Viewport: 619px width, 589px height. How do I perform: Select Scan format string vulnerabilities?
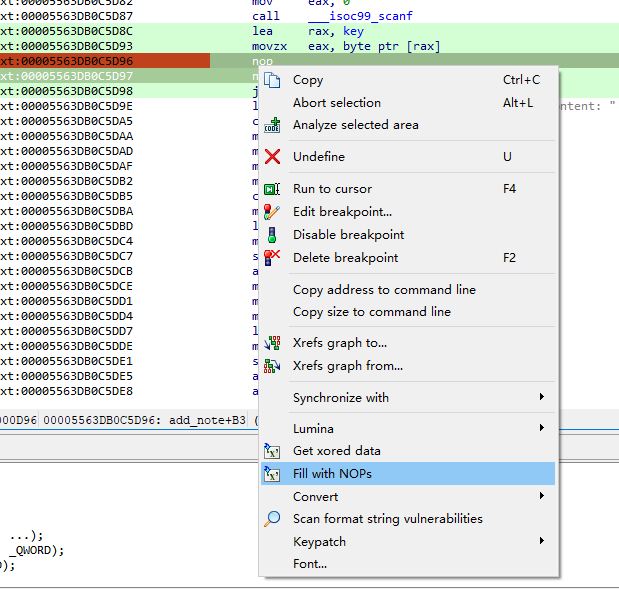[x=408, y=519]
